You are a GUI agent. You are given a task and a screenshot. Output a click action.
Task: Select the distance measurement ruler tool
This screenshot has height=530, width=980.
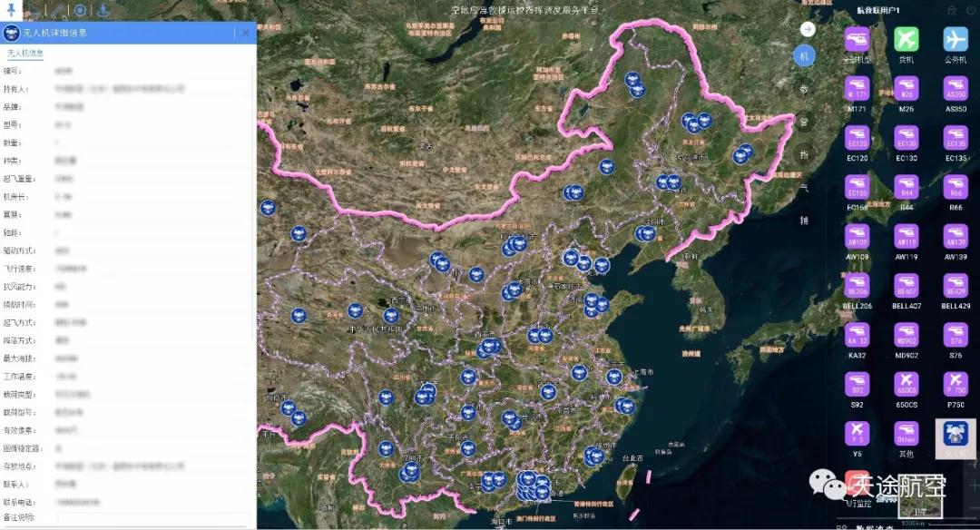pyautogui.click(x=56, y=9)
